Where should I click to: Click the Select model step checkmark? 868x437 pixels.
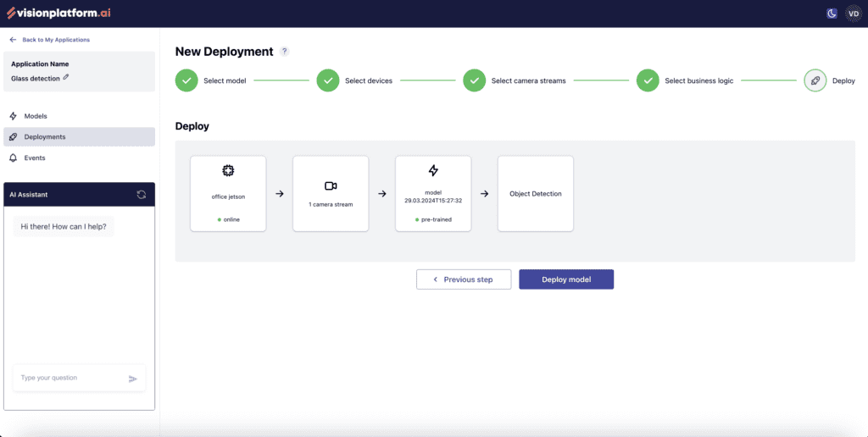(186, 80)
